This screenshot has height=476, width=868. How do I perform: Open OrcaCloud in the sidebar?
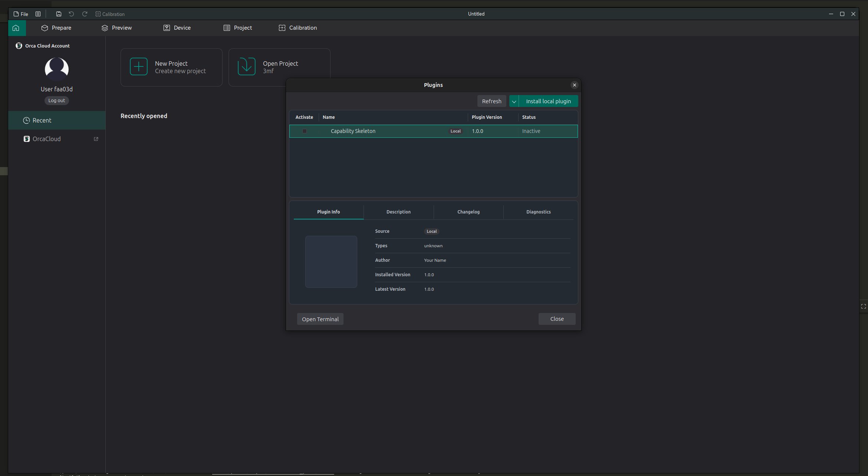click(x=57, y=139)
